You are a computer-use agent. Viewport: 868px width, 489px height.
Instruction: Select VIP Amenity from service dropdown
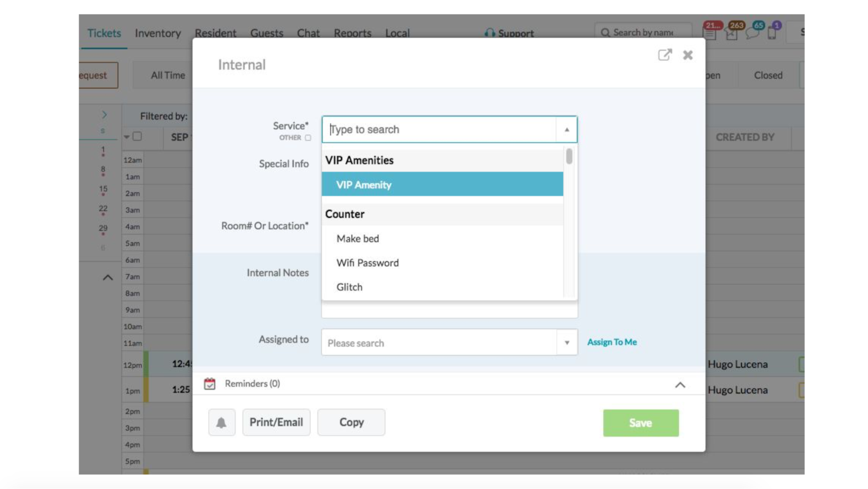pos(442,184)
